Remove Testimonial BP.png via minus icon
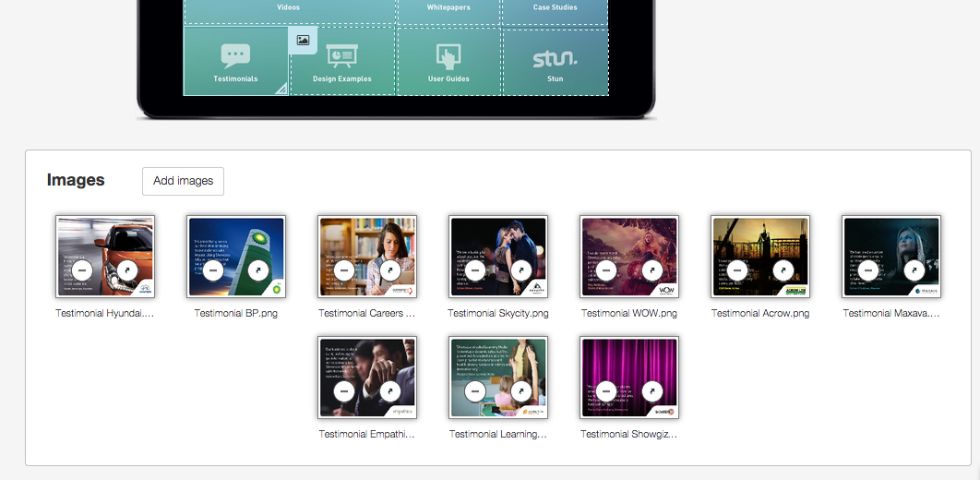 213,270
